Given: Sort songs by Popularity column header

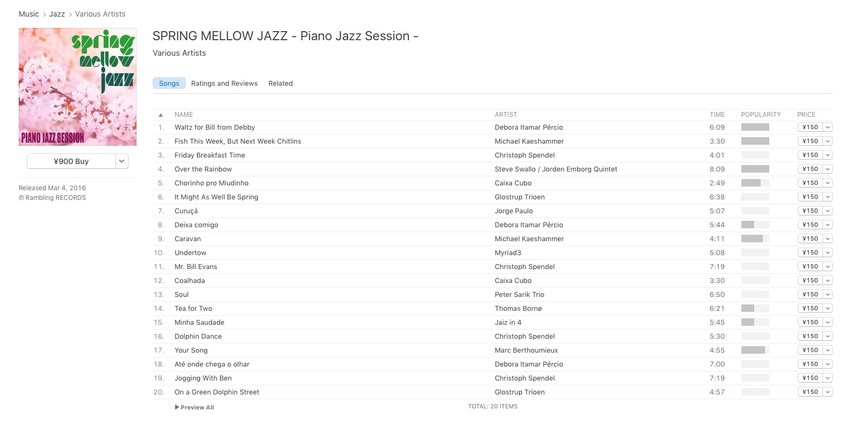Looking at the screenshot, I should 761,115.
